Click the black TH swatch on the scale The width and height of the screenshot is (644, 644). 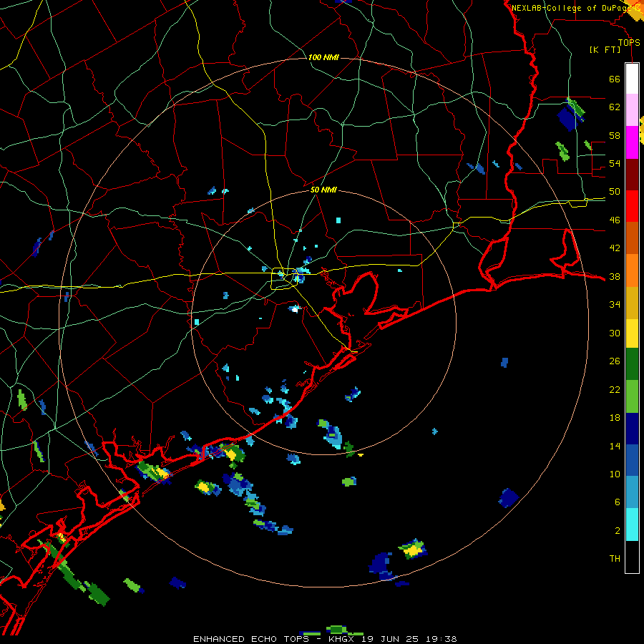632,557
